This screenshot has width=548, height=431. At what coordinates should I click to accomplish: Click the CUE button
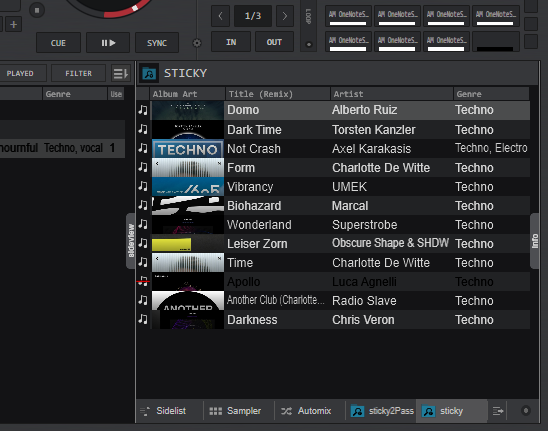click(x=58, y=43)
